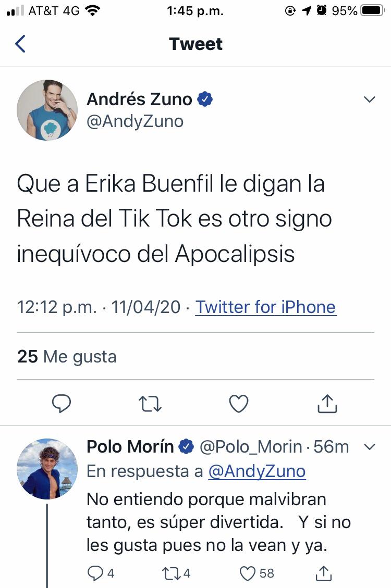Tap the back arrow in header
The width and height of the screenshot is (391, 588).
coord(20,44)
